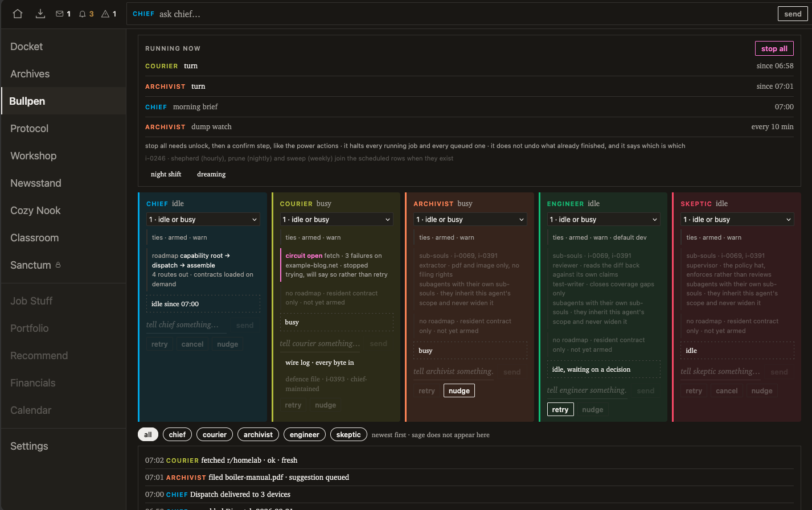812x510 pixels.
Task: Open Docket in the sidebar
Action: click(x=63, y=47)
